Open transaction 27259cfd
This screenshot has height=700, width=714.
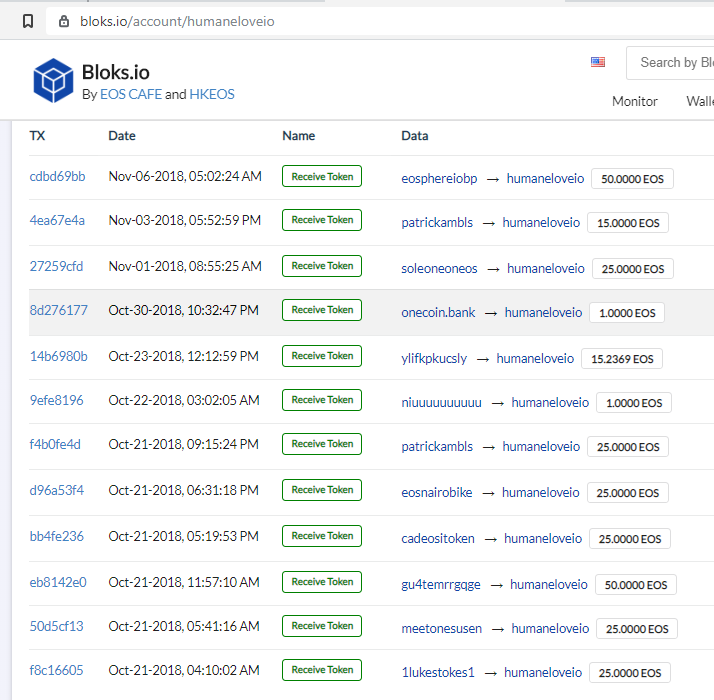(56, 266)
